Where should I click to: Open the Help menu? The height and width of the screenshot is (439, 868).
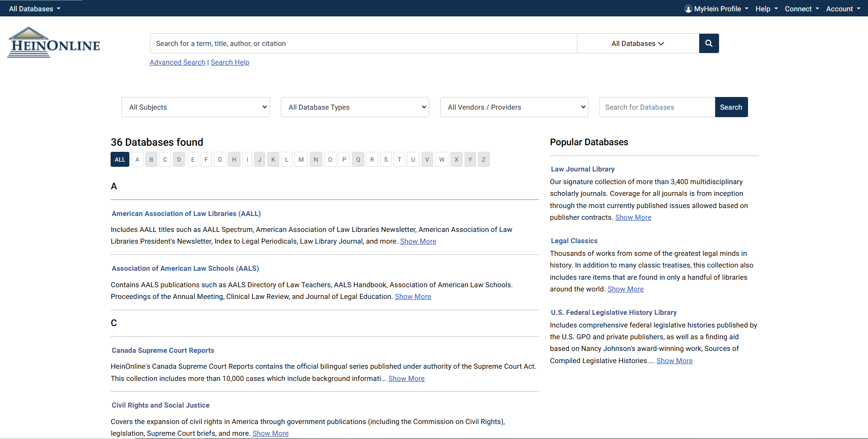tap(766, 9)
